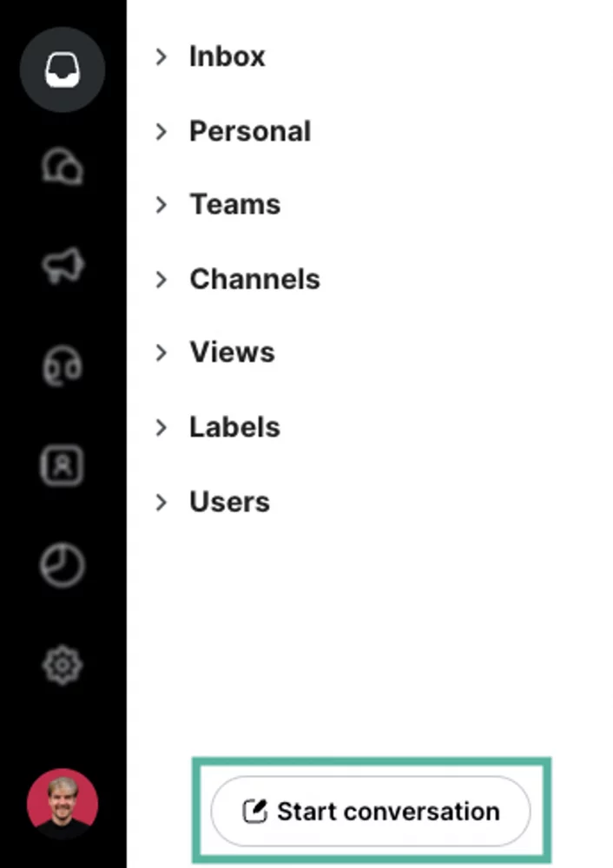Open the Inbox menu item
Image resolution: width=613 pixels, height=868 pixels.
[227, 56]
